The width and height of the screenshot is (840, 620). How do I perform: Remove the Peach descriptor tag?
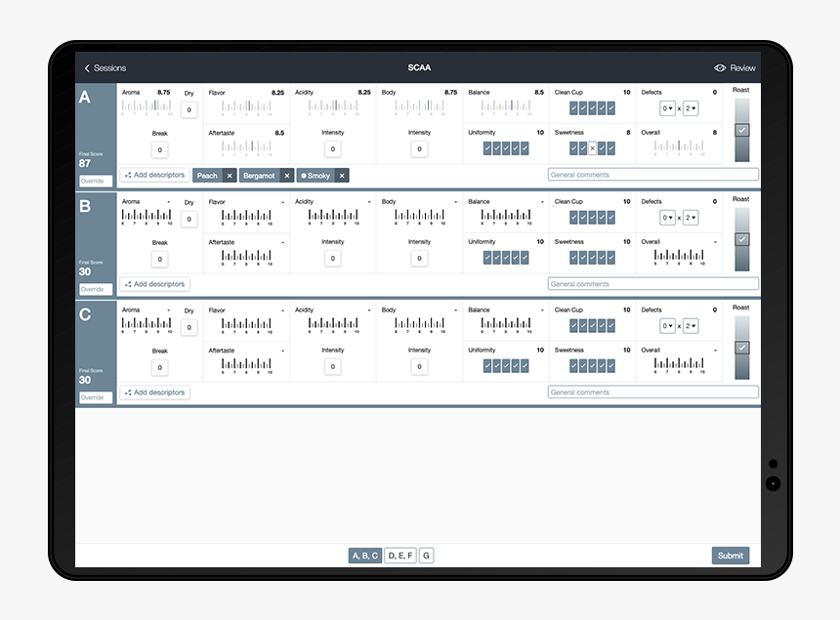point(230,176)
